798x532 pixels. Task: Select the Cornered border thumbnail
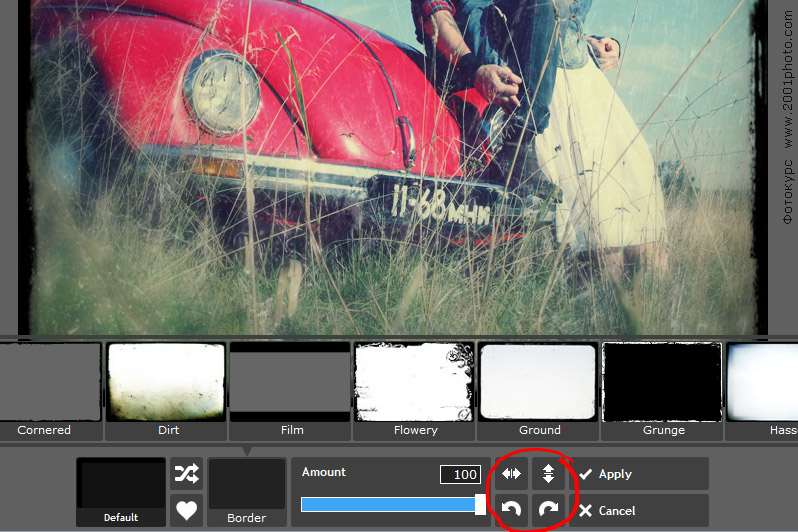tap(50, 390)
